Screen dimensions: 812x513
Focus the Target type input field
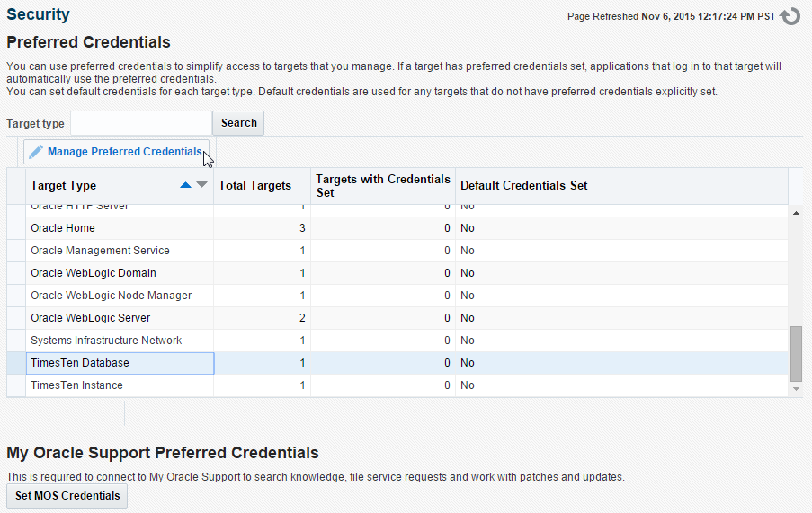(x=141, y=123)
